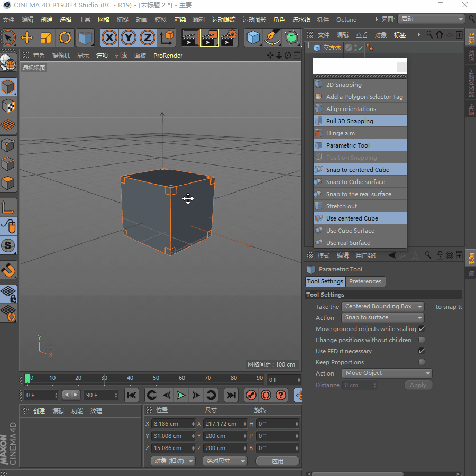Screen dimensions: 476x476
Task: Enable Change positions without children
Action: [422, 340]
